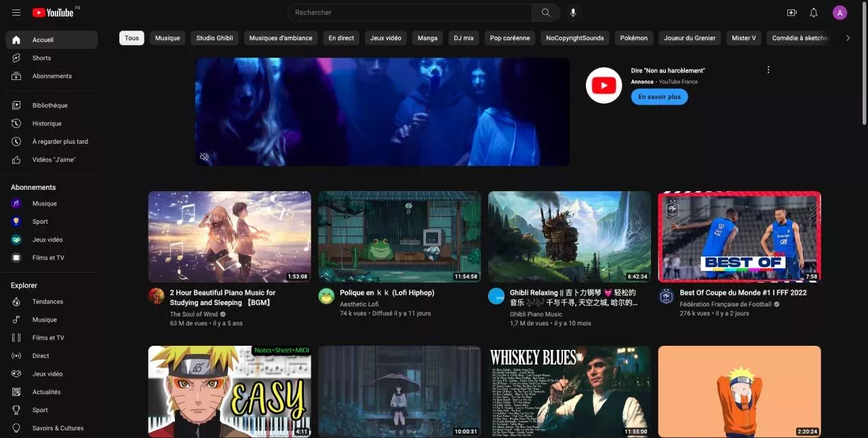The height and width of the screenshot is (438, 868).
Task: Open Actualités under Explorer
Action: pos(52,392)
